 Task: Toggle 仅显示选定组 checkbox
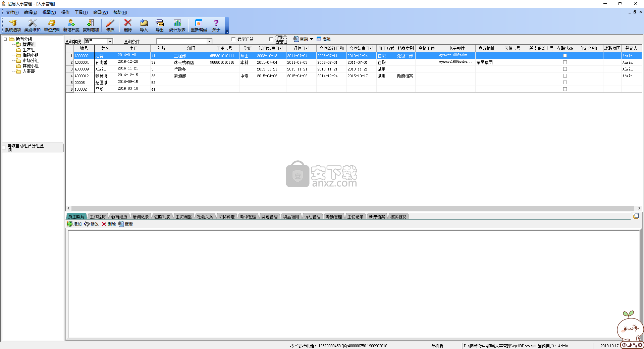pyautogui.click(x=271, y=39)
